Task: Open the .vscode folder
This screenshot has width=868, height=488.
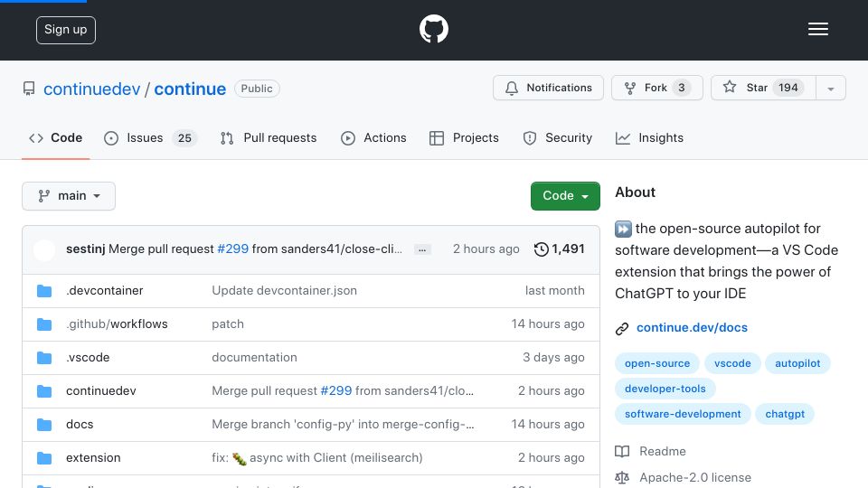Action: (88, 358)
